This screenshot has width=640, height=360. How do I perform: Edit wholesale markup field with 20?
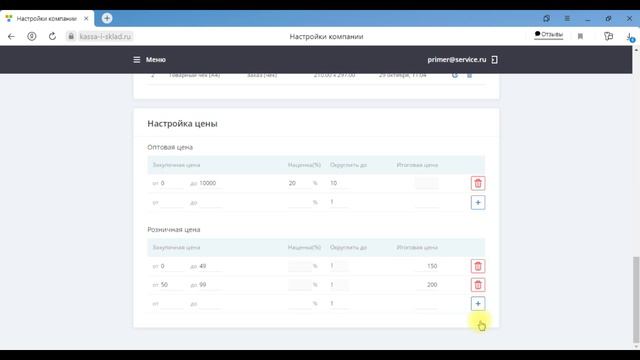(x=299, y=183)
